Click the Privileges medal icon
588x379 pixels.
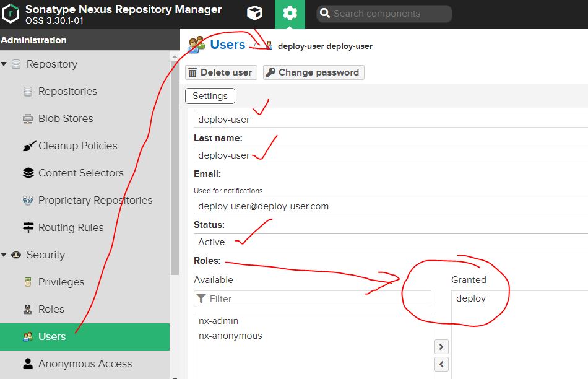(x=28, y=282)
